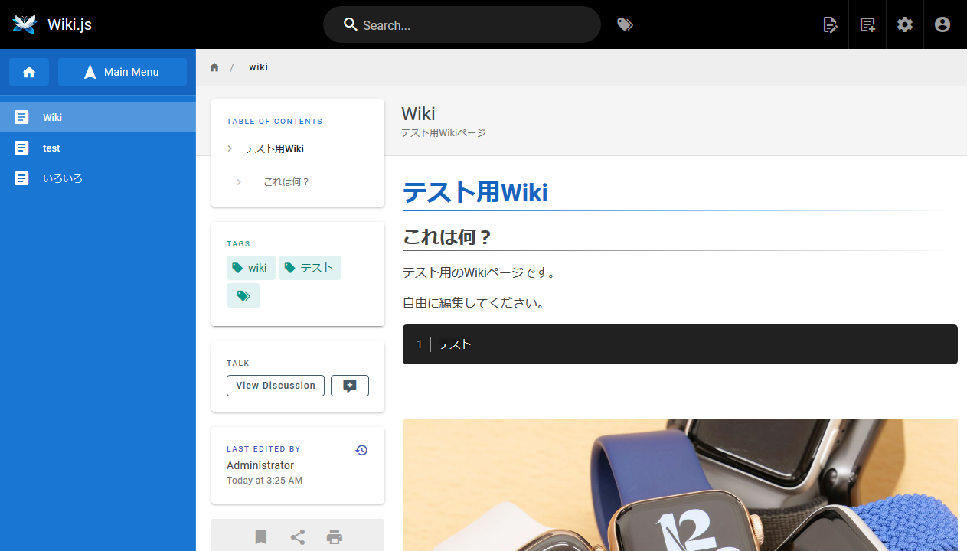Select test in the sidebar menu
980x551 pixels.
pos(98,148)
